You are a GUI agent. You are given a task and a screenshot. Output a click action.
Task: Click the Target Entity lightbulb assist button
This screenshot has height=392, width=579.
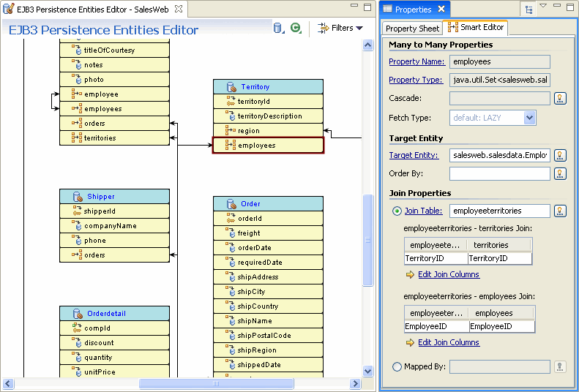coord(560,155)
